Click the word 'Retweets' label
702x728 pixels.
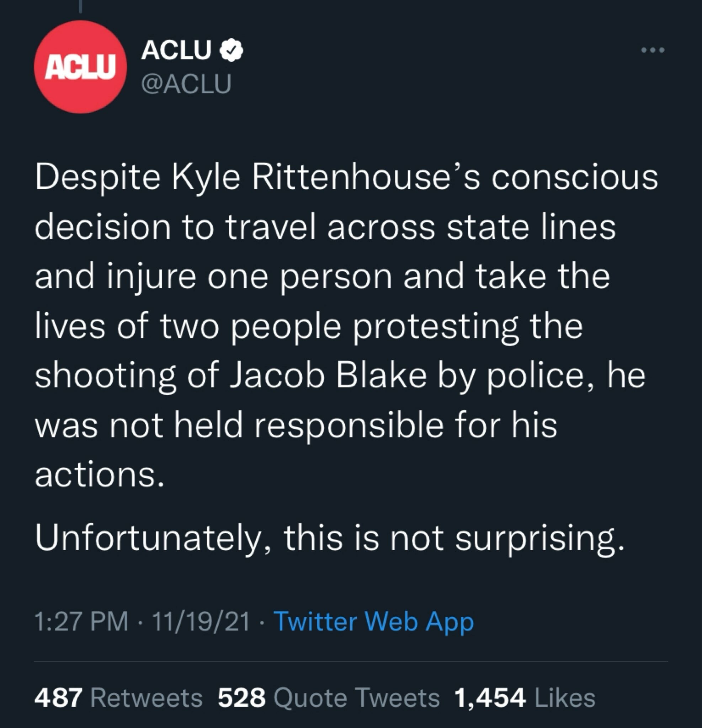pyautogui.click(x=147, y=697)
